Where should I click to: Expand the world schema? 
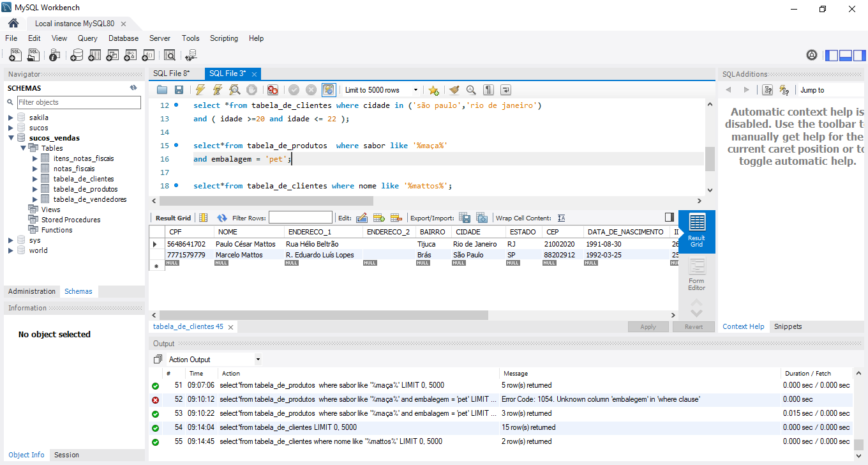[x=11, y=250]
